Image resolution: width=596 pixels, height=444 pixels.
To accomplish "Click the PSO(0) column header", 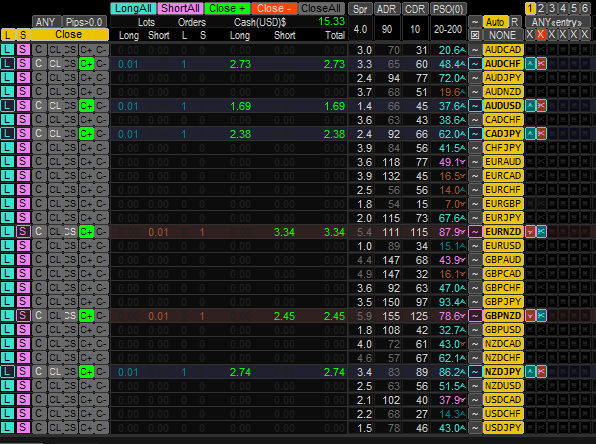I will [x=448, y=9].
